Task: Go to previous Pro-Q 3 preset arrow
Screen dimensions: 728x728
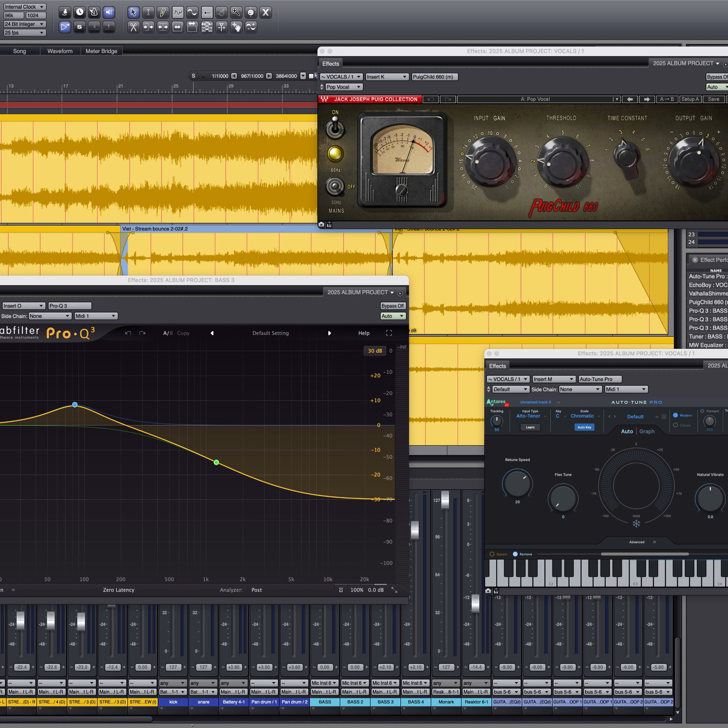Action: [x=212, y=333]
